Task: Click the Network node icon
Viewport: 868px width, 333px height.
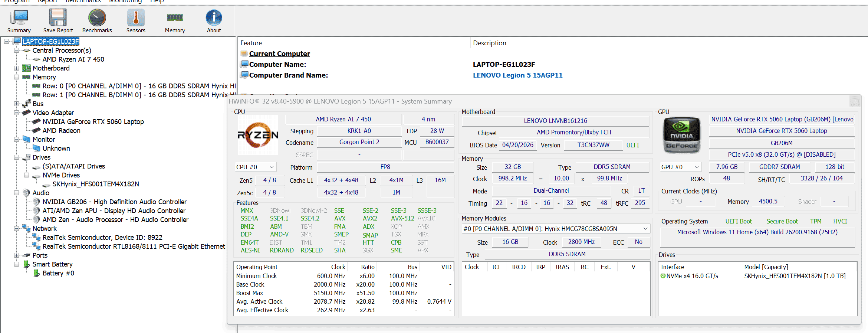Action: pos(26,228)
